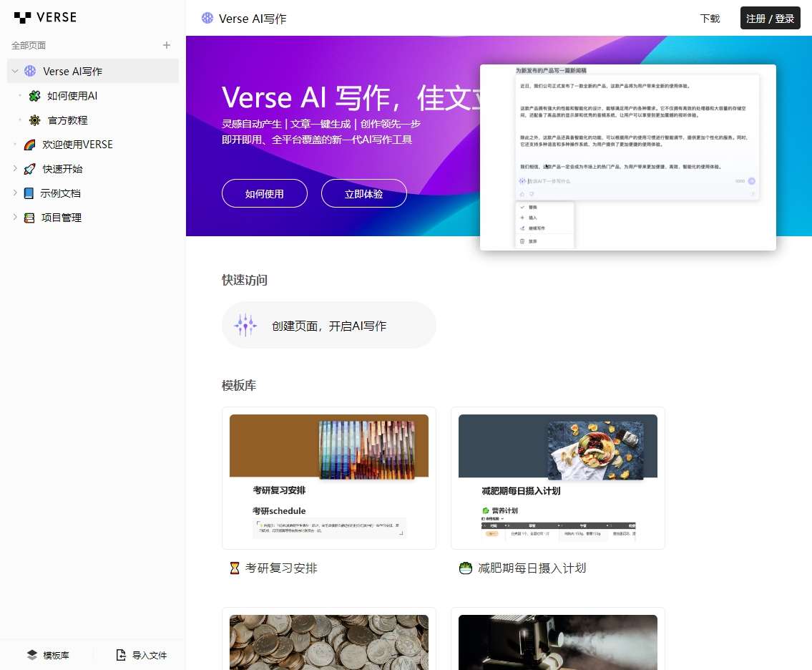This screenshot has height=670, width=812.
Task: Click the Verse AI icon in header
Action: [x=207, y=19]
